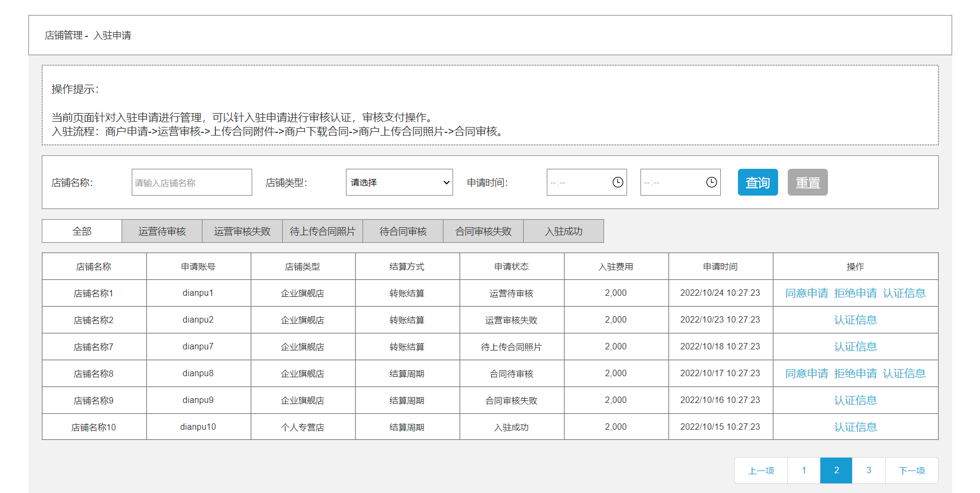980x493 pixels.
Task: Open 认证信息 for 店铺名称8
Action: [904, 374]
